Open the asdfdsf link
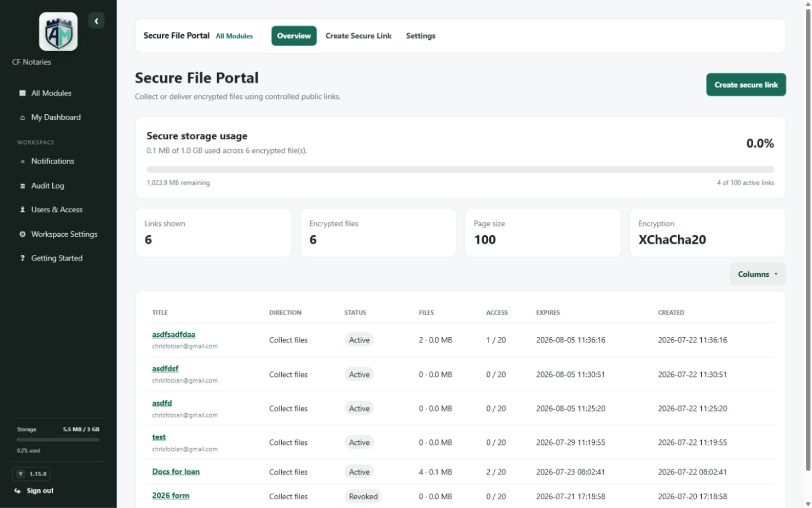 165,369
